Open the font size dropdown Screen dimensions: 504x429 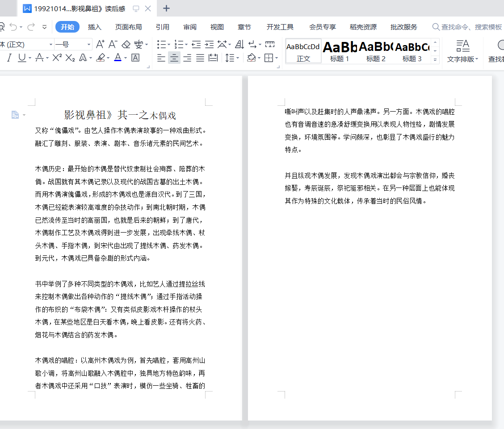88,45
